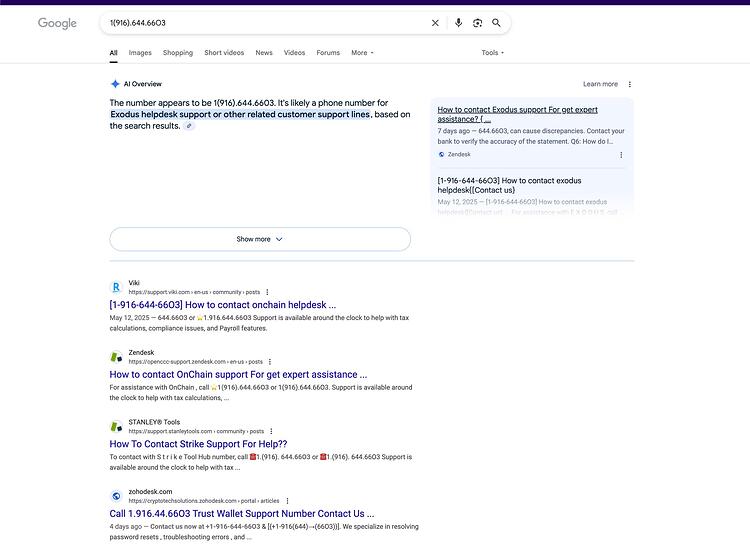Click the magnifying glass search icon
Screen dimensions: 750x550
[x=496, y=23]
